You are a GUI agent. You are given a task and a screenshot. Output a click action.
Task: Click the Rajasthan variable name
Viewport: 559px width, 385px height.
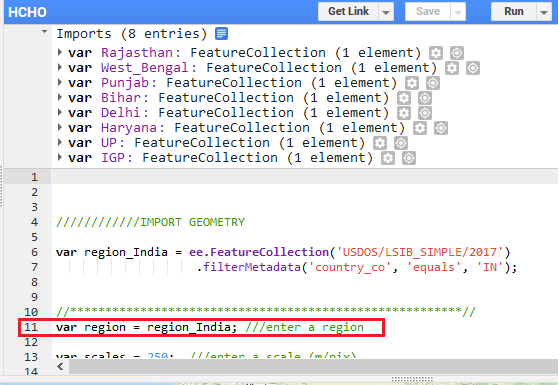point(137,53)
